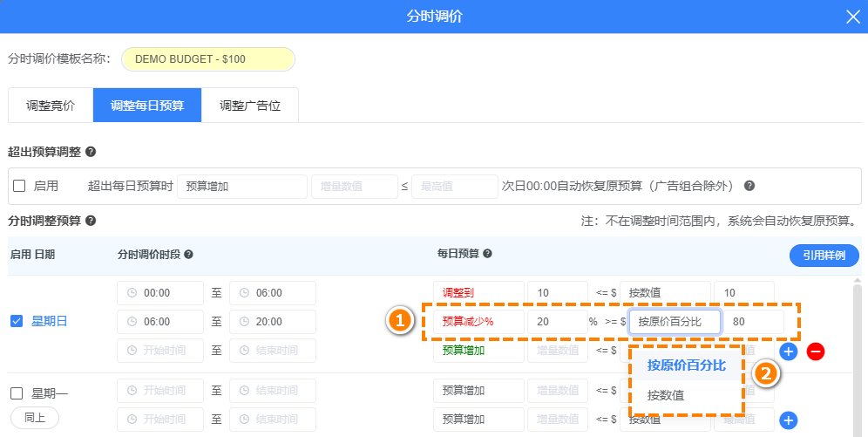This screenshot has width=868, height=437.
Task: Edit the template name field DEMO BUDGET - $100
Action: [208, 59]
